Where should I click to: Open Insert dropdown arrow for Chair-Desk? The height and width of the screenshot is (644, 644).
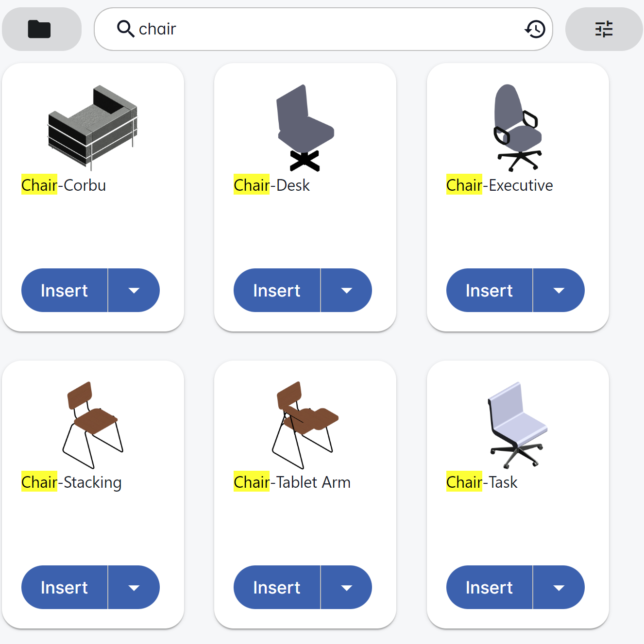(346, 290)
